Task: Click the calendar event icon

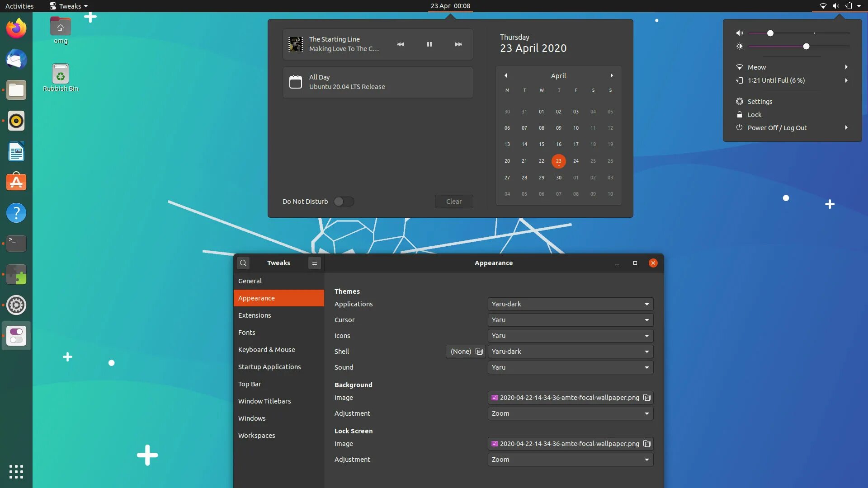Action: (x=296, y=82)
